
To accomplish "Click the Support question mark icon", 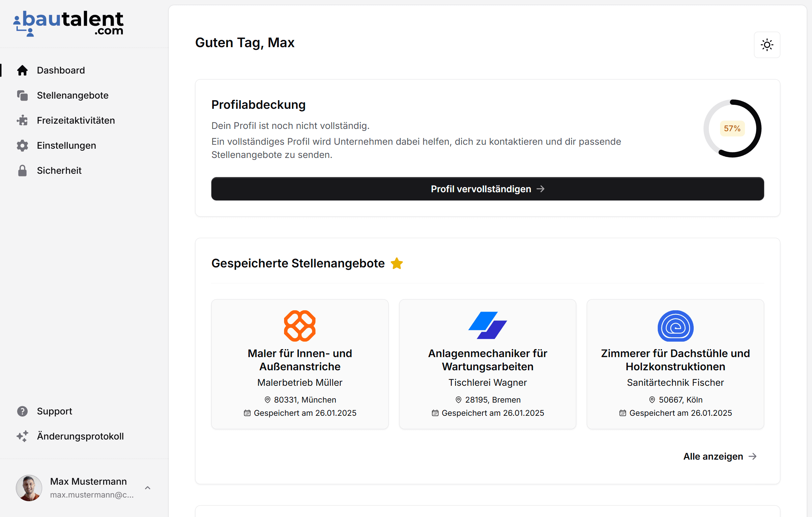I will (x=22, y=411).
